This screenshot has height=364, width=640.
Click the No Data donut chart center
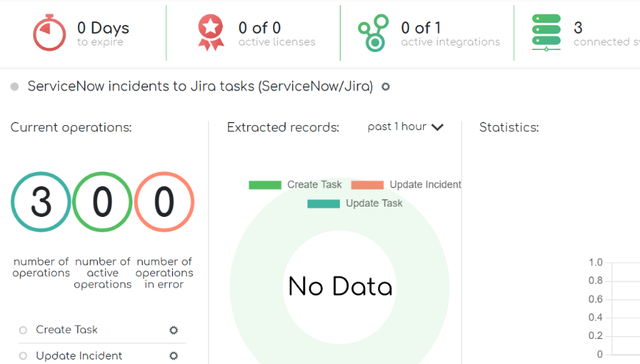pyautogui.click(x=340, y=287)
